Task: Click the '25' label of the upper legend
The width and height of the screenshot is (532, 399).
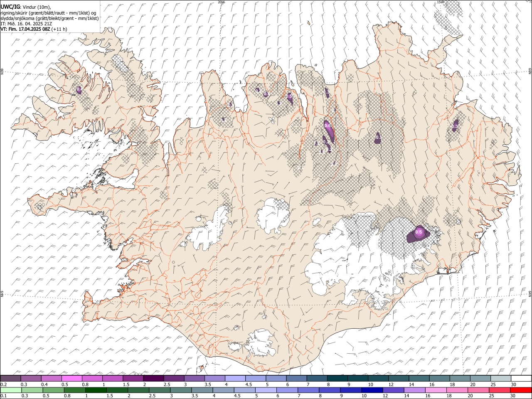Action: click(493, 384)
